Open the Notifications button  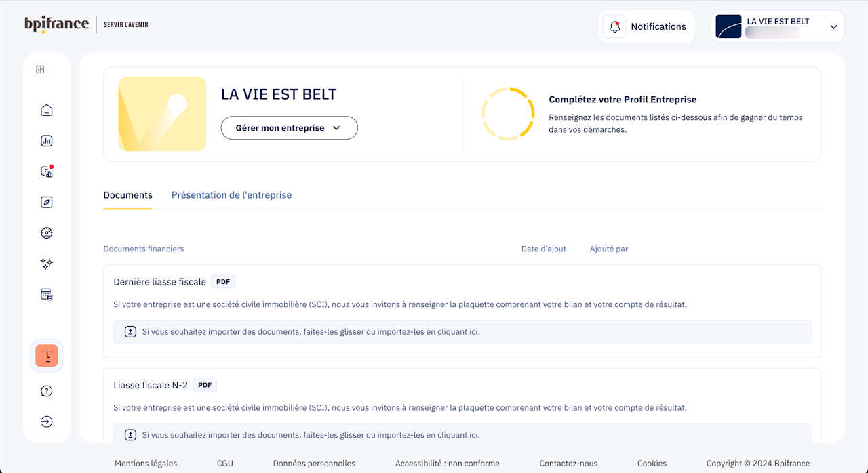click(x=647, y=26)
